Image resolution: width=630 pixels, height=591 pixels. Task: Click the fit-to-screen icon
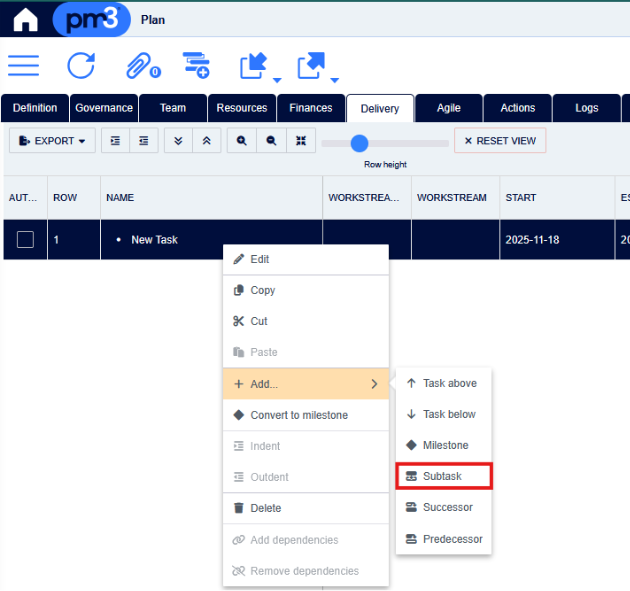[x=300, y=141]
